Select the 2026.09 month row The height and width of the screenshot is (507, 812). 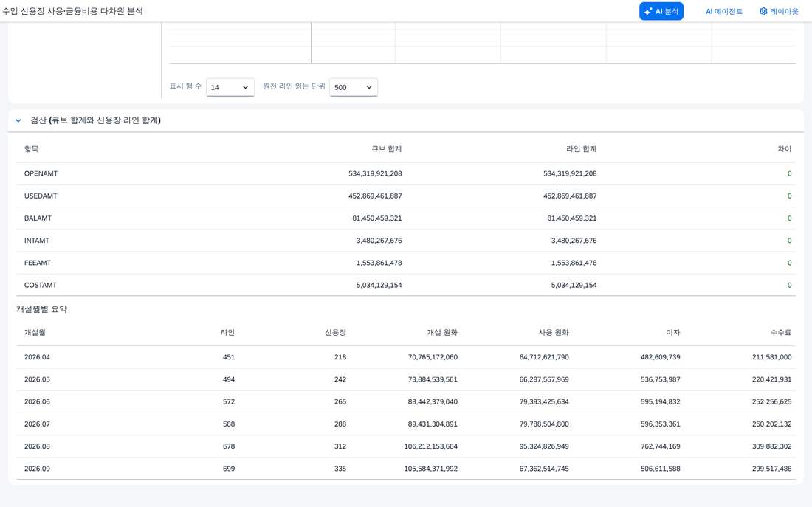(x=406, y=469)
